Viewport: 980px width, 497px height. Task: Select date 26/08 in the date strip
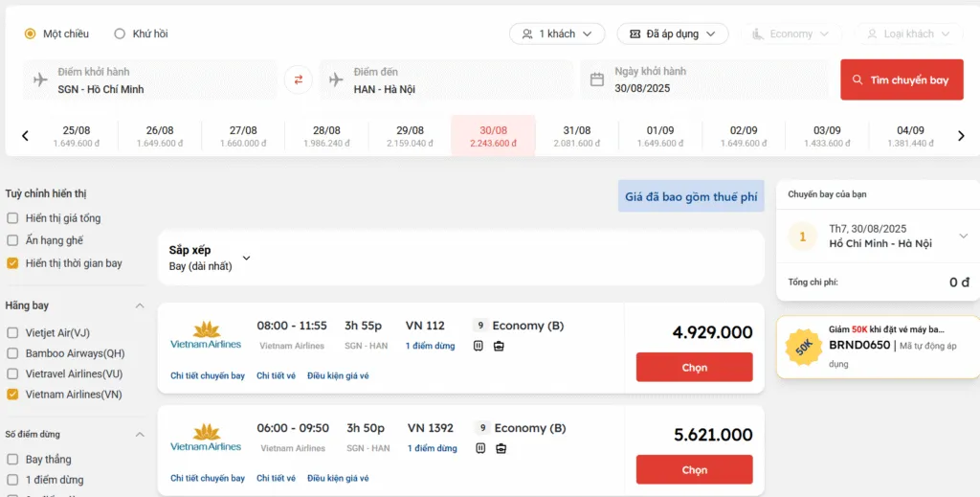(x=160, y=136)
